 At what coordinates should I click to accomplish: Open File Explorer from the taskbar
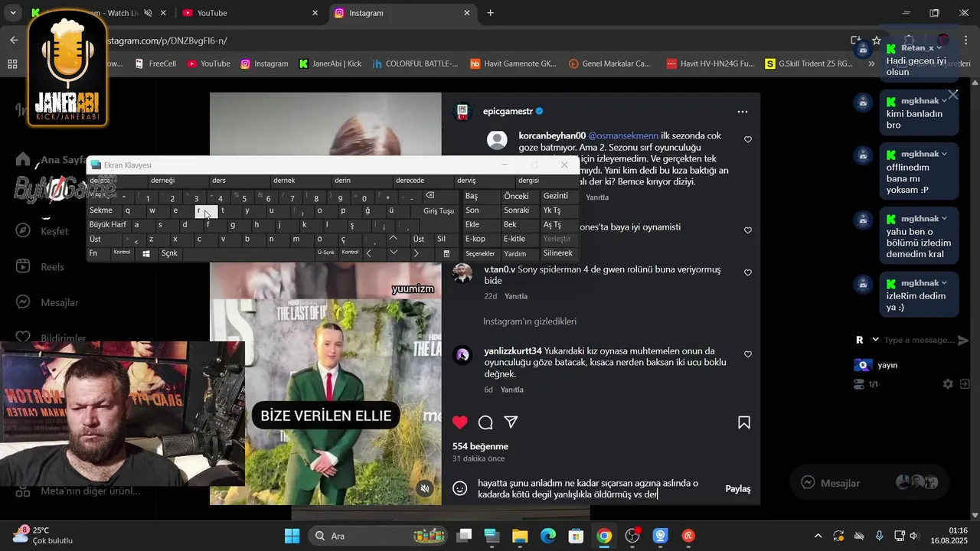click(520, 536)
